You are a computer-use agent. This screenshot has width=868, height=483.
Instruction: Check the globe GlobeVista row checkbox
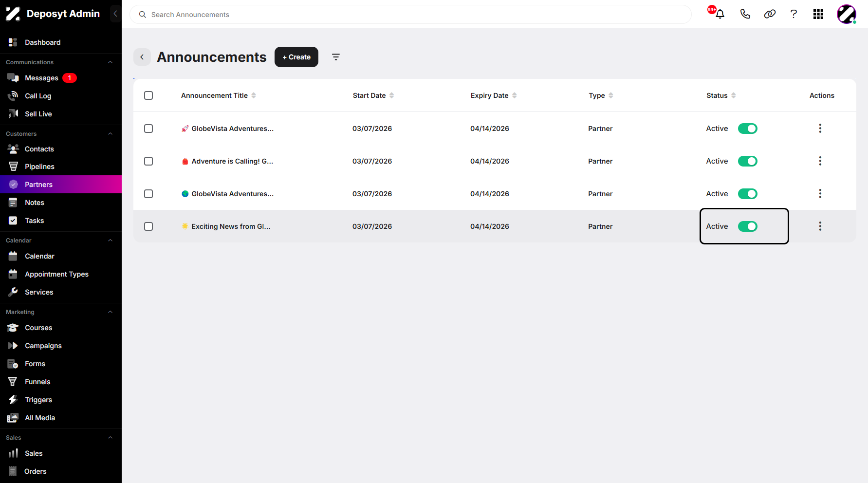(x=148, y=194)
